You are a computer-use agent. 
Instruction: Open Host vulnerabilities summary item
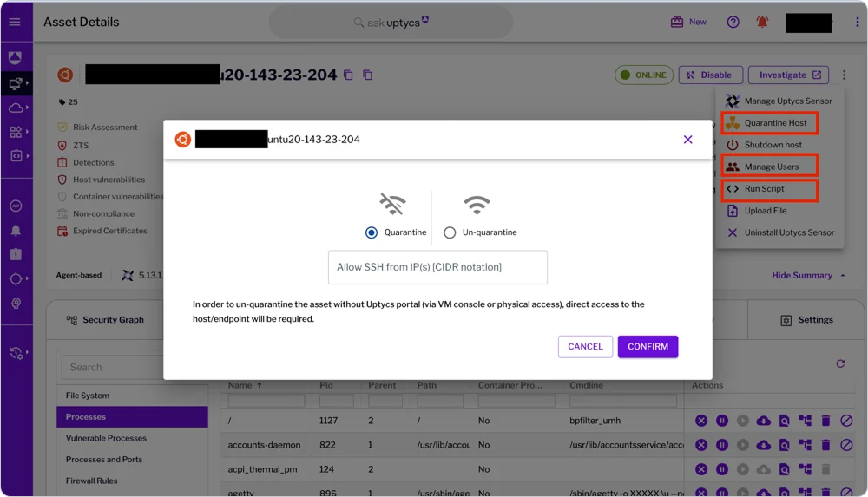pyautogui.click(x=102, y=180)
